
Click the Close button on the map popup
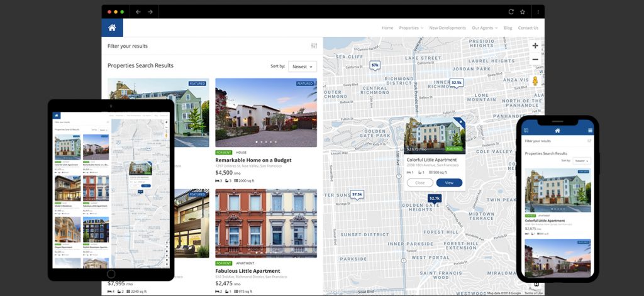[419, 183]
